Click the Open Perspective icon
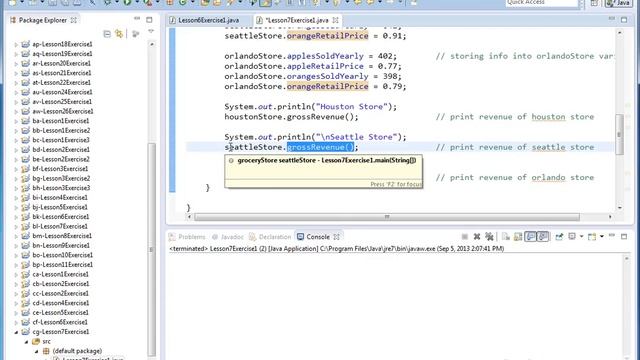Screen dimensions: 640x360 [x=594, y=3]
